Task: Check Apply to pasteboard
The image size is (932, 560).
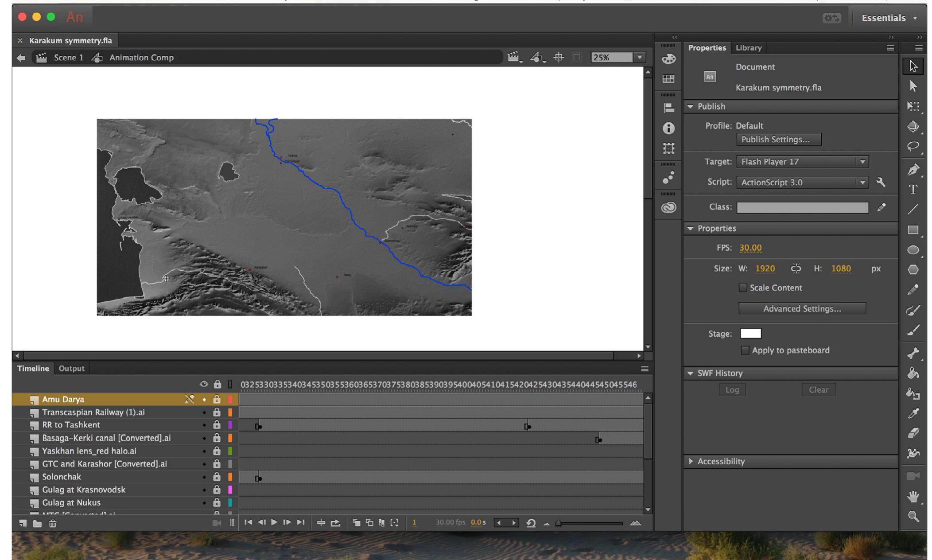Action: click(745, 350)
